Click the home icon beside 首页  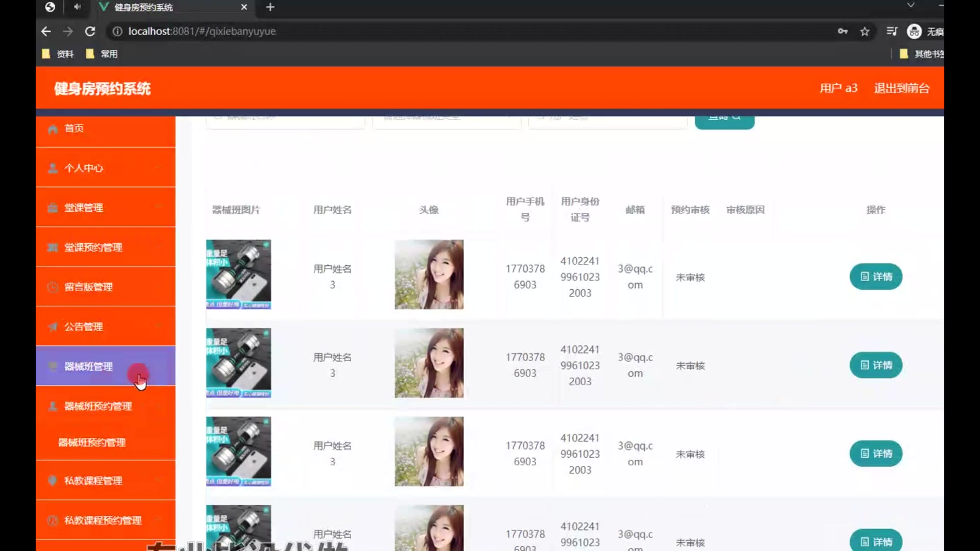click(53, 129)
